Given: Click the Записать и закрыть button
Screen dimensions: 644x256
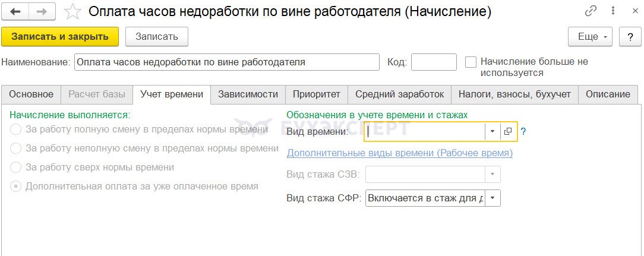Looking at the screenshot, I should 60,37.
